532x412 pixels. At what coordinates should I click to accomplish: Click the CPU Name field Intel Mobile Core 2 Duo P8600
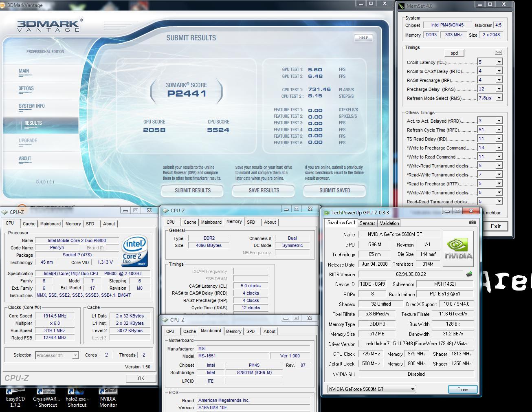[77, 240]
